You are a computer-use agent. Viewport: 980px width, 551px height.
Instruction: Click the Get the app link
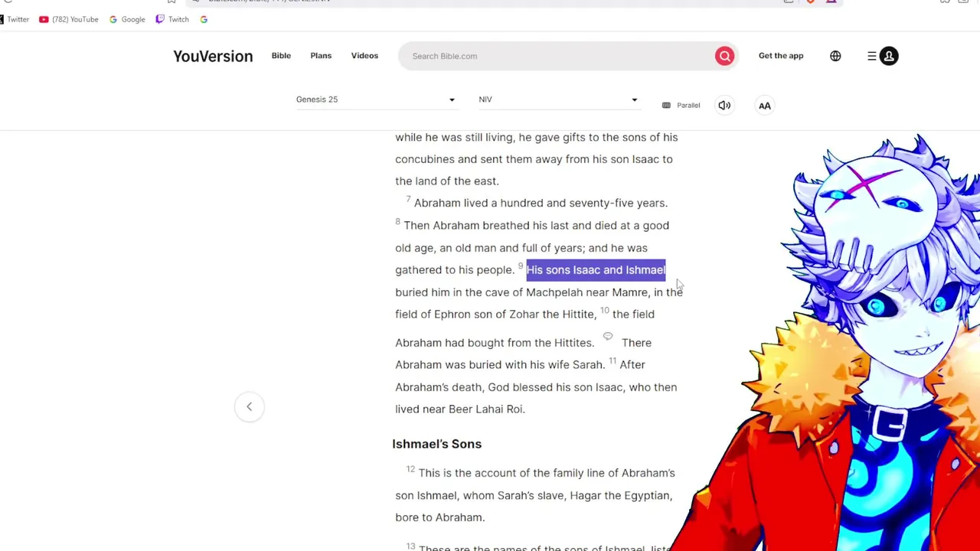pos(781,56)
